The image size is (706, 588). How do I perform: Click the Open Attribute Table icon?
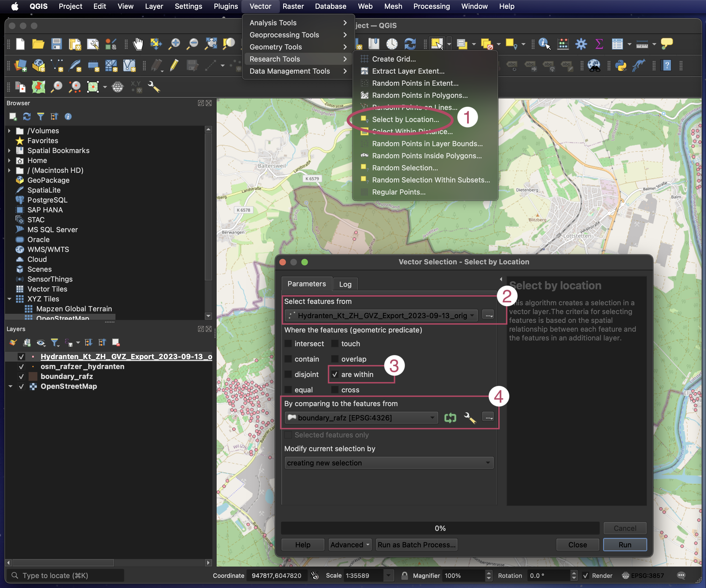point(617,44)
